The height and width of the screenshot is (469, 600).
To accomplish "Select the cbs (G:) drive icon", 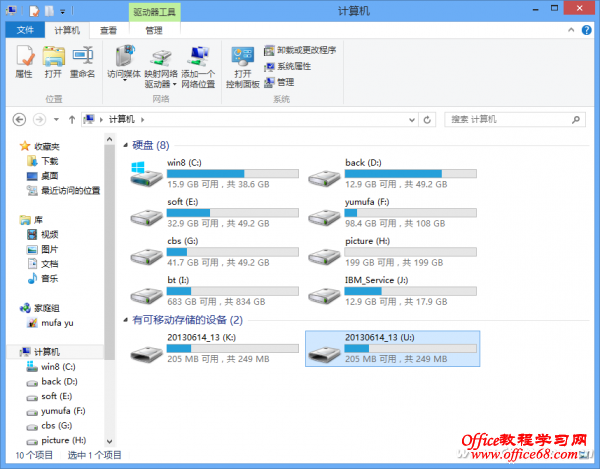I will pyautogui.click(x=146, y=256).
